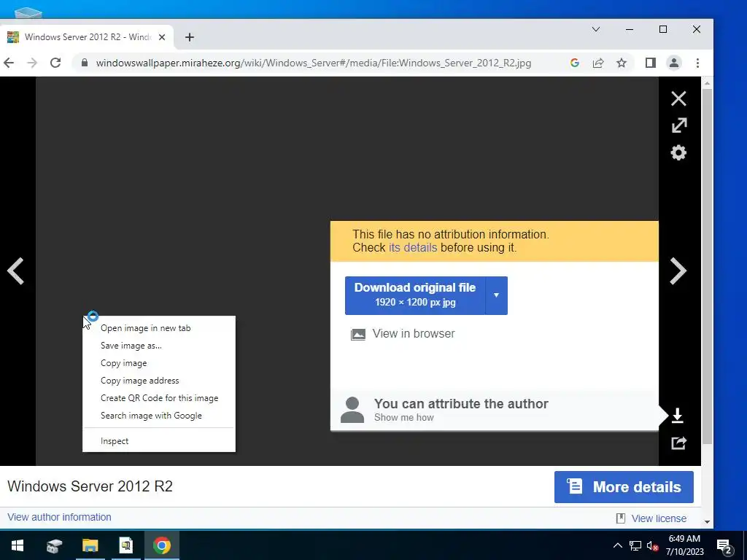Click the View in browser link
This screenshot has width=747, height=560.
click(414, 334)
